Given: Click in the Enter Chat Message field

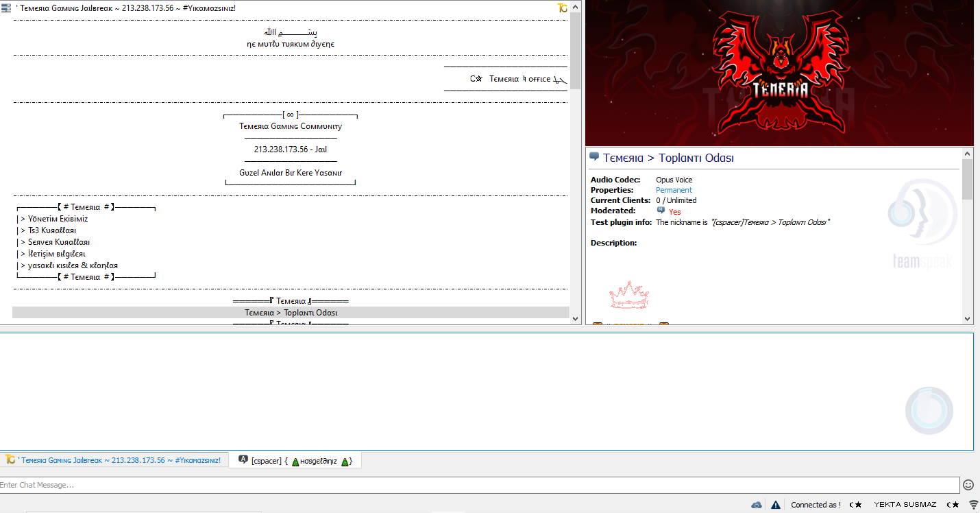Looking at the screenshot, I should [480, 485].
